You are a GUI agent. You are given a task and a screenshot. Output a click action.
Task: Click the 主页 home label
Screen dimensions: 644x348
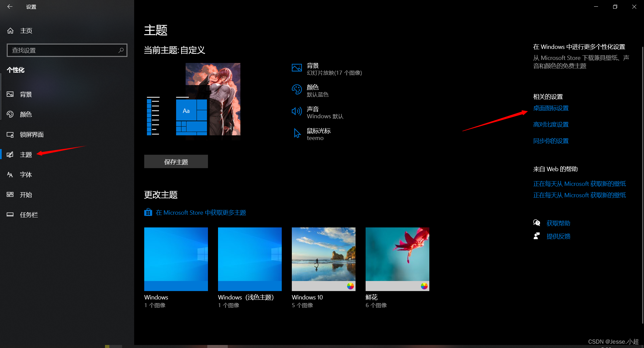click(x=26, y=31)
